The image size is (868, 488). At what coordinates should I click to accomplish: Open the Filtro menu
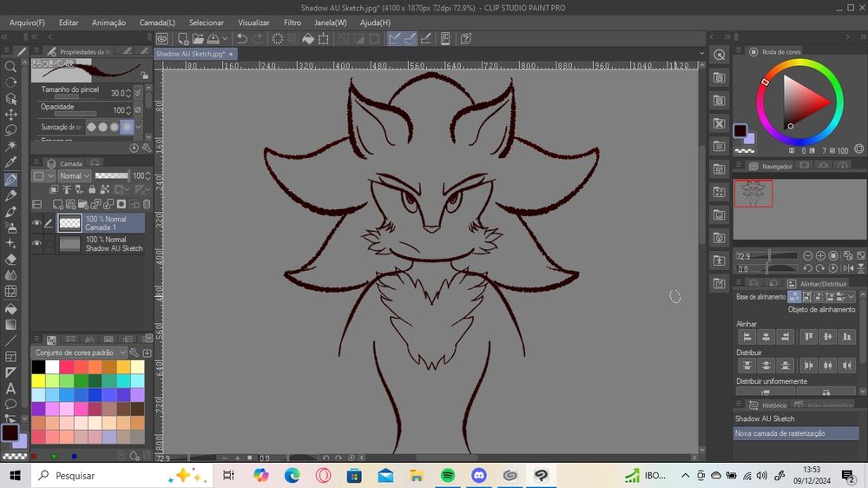(x=293, y=23)
